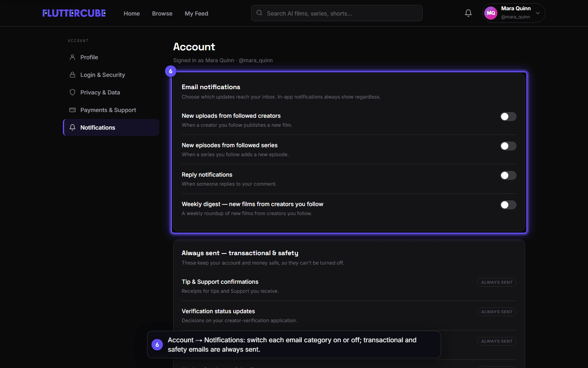Viewport: 588px width, 368px height.
Task: Click the Tip & Support confirmations row title
Action: point(220,282)
